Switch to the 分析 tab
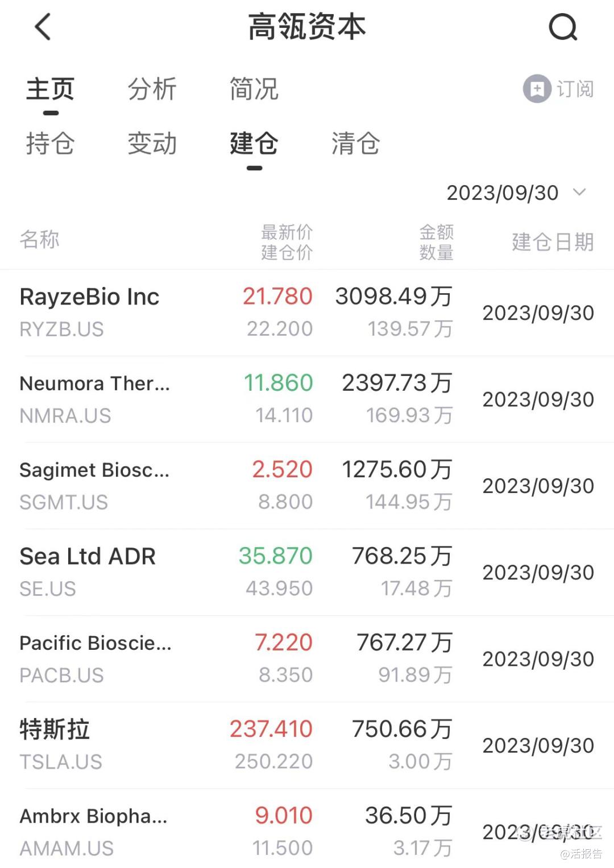The width and height of the screenshot is (614, 868). click(152, 89)
